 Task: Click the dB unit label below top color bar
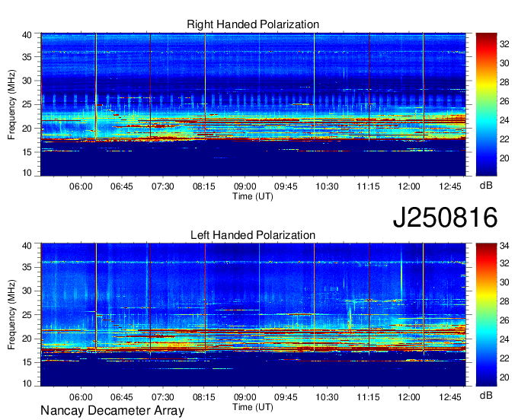486,186
